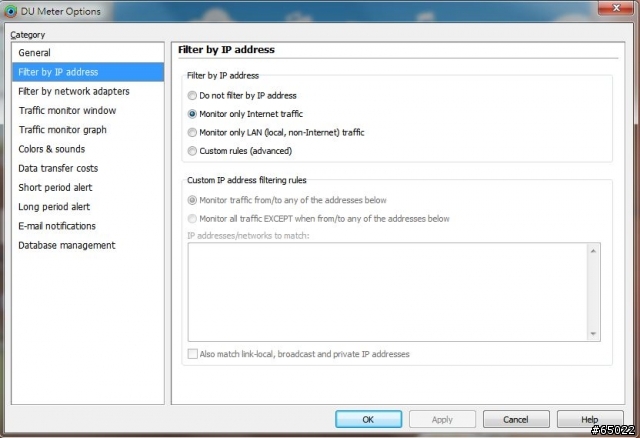Viewport: 640px width, 438px height.
Task: Dismiss the dialog with Cancel
Action: tap(516, 419)
